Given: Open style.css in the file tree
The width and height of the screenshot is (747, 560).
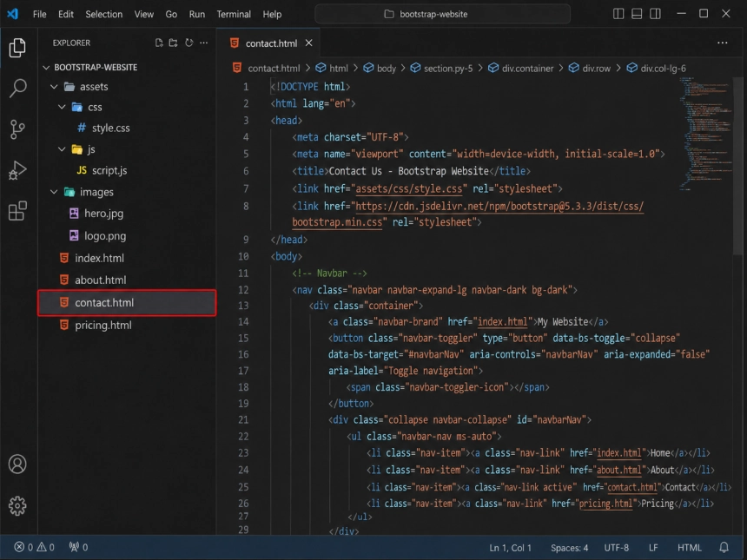Looking at the screenshot, I should tap(127, 128).
